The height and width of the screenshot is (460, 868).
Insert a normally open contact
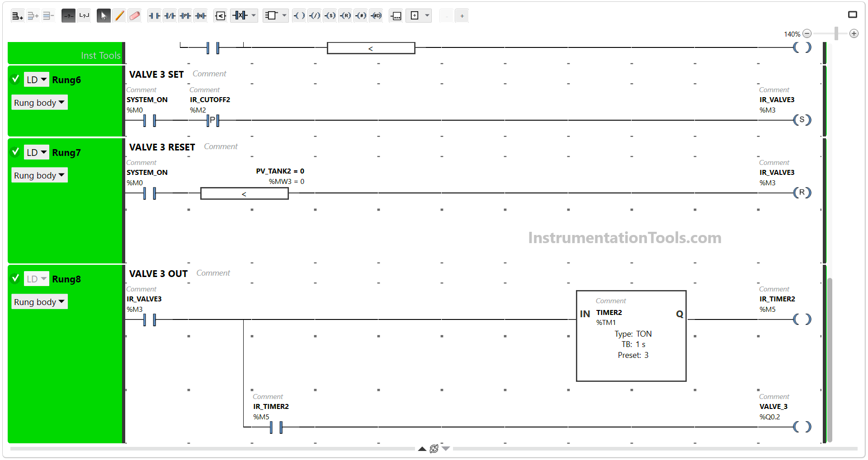point(155,16)
